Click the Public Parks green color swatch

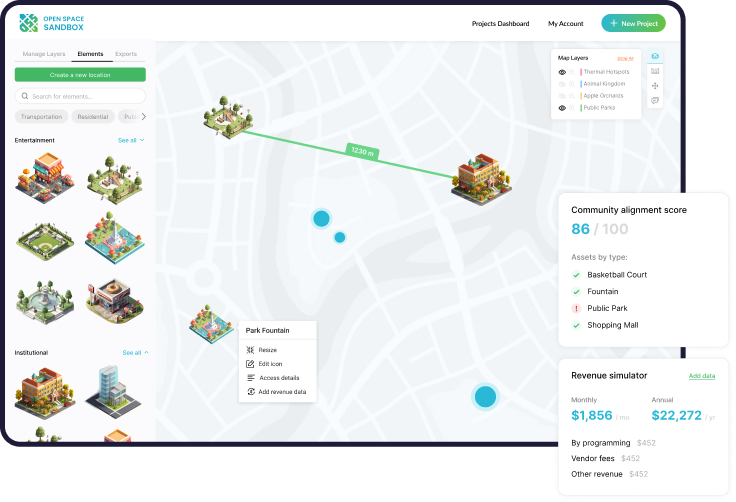581,108
